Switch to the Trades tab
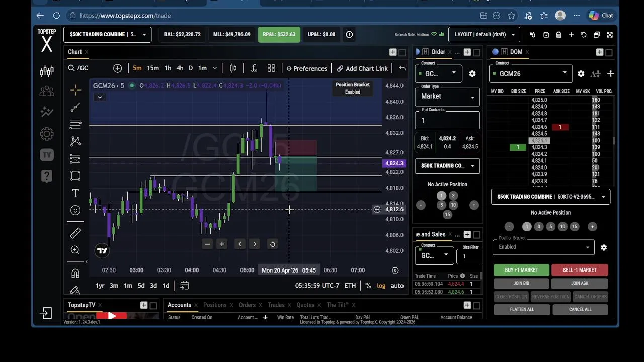 coord(276,305)
